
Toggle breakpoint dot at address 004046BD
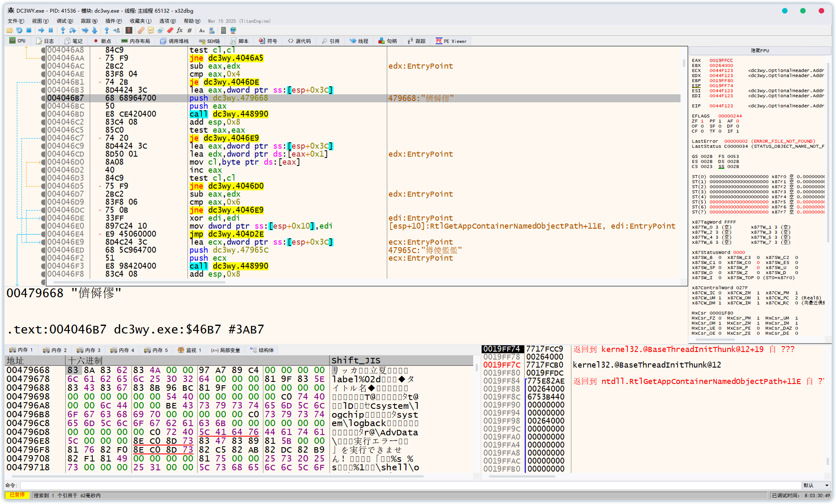point(43,114)
